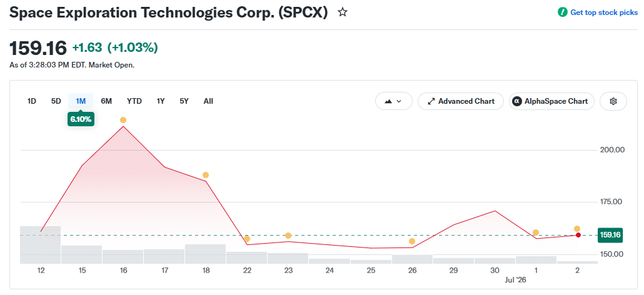Follow the Get top stock picks link
The image size is (644, 295).
tap(604, 12)
